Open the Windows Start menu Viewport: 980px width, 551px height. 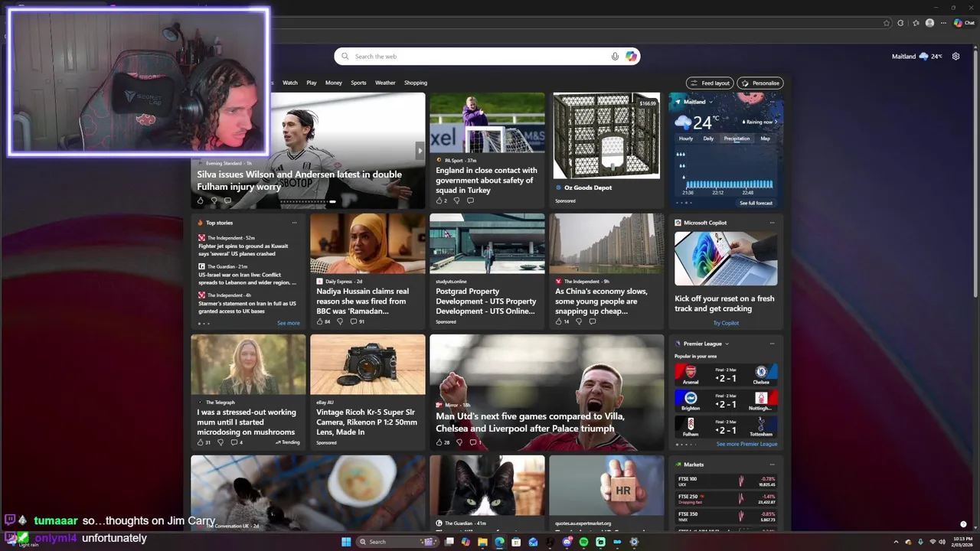(x=346, y=542)
